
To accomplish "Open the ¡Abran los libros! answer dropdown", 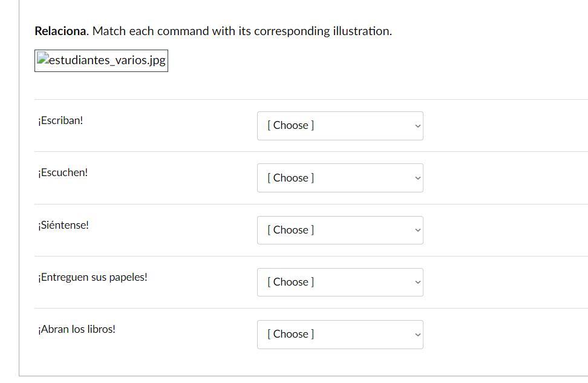I will pyautogui.click(x=339, y=334).
